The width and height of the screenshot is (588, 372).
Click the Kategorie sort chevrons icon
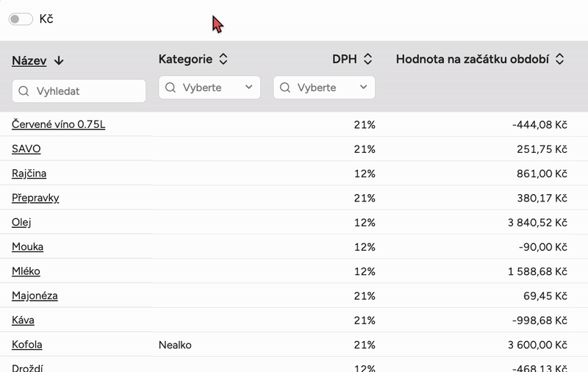[223, 60]
